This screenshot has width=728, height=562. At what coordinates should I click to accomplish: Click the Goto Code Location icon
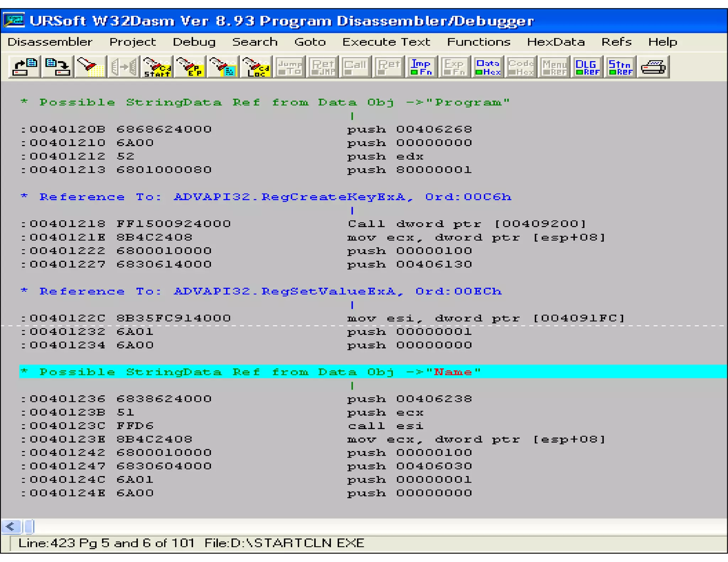pyautogui.click(x=256, y=67)
